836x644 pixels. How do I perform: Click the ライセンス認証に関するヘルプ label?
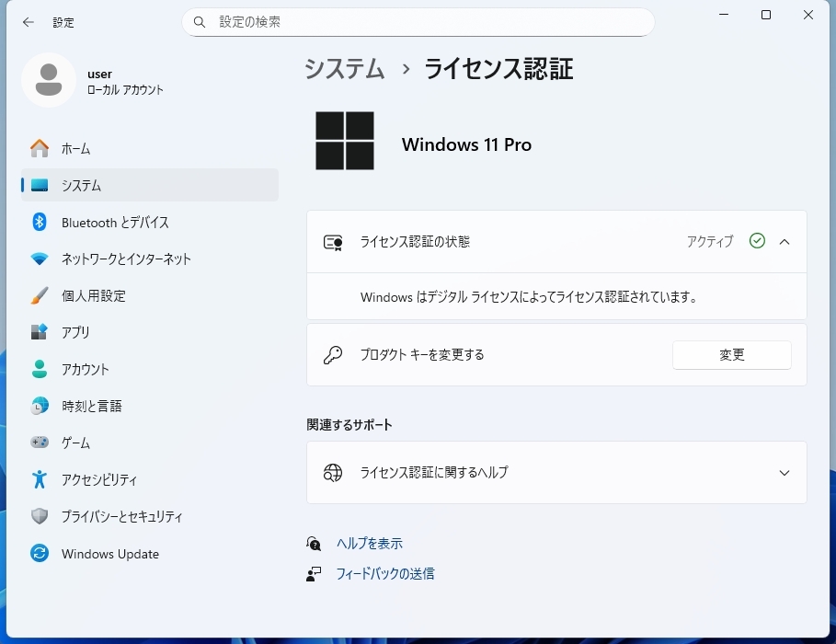click(x=434, y=473)
